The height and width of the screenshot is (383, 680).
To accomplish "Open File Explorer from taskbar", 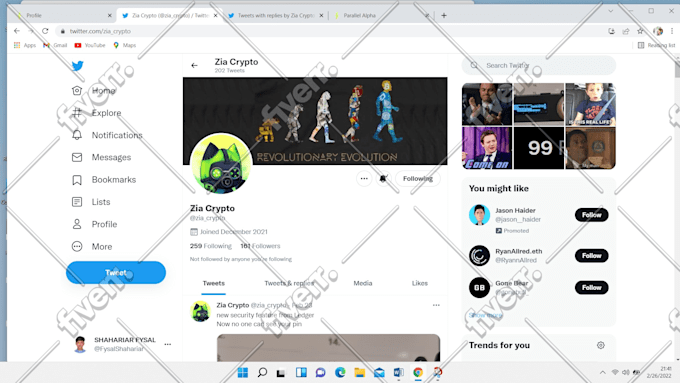I will (x=360, y=373).
